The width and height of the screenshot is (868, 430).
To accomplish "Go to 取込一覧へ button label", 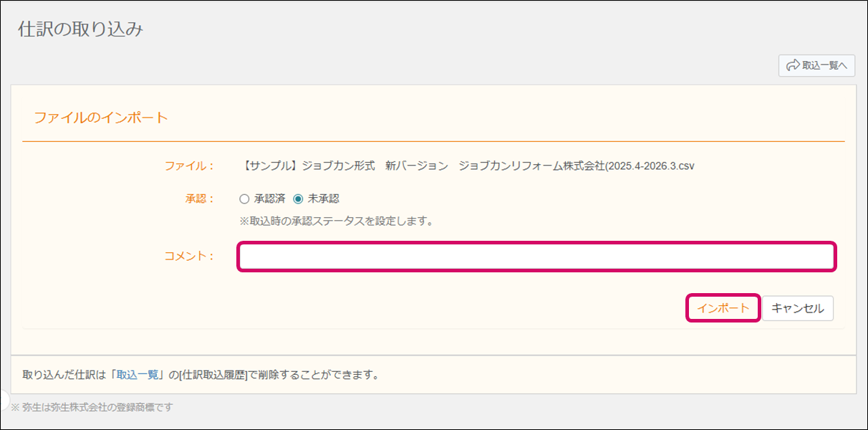I will click(824, 66).
